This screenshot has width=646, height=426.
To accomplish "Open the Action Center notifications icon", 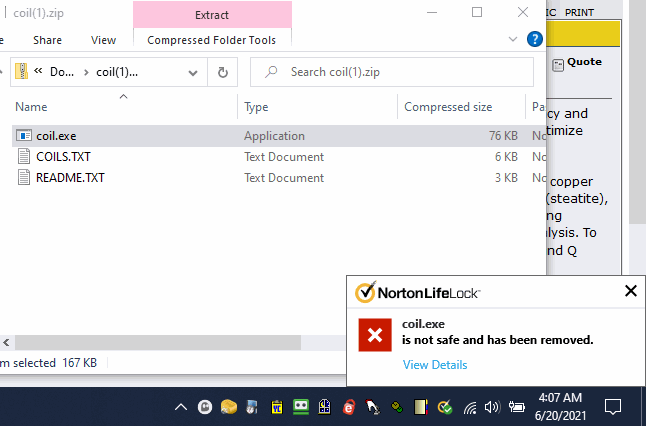I will click(612, 407).
